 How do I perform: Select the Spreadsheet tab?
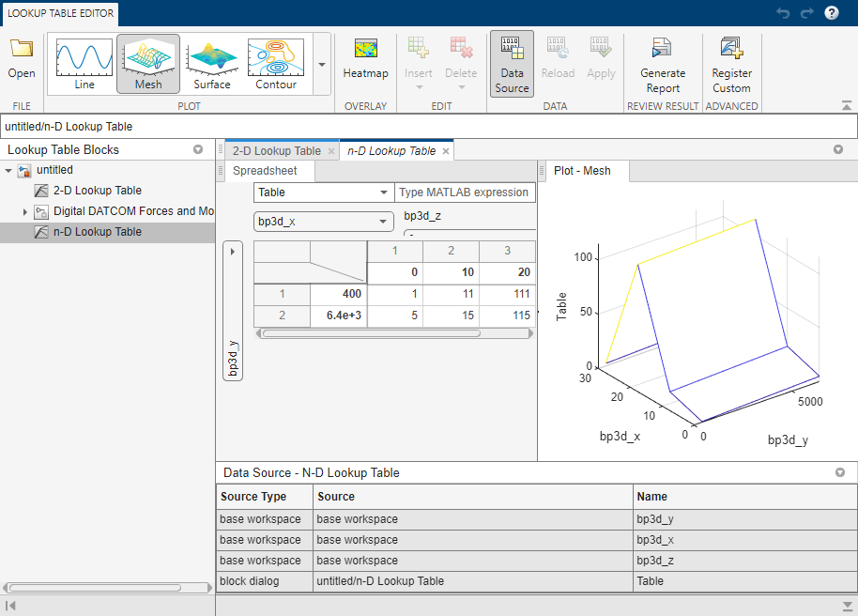tap(265, 171)
